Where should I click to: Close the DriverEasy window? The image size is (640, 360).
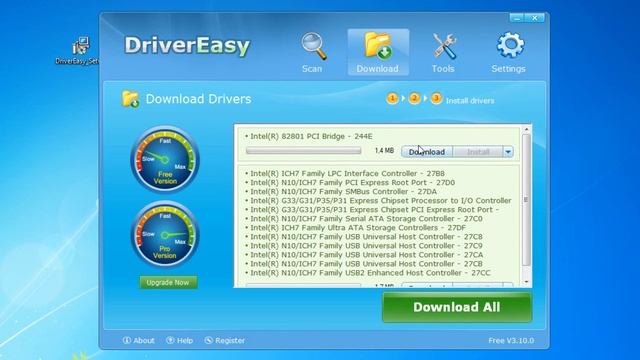534,18
